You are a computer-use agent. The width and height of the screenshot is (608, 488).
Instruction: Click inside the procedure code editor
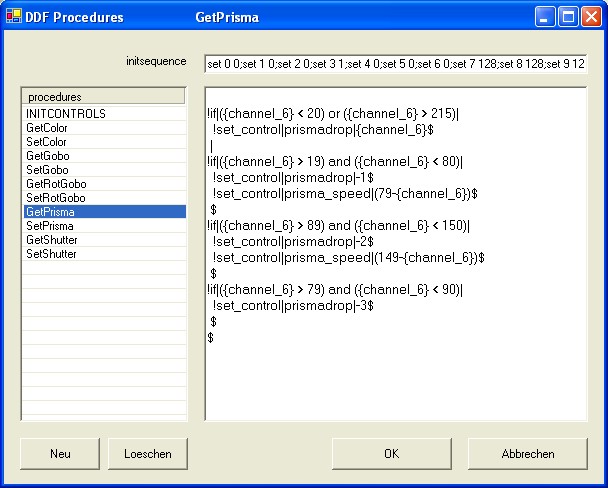[395, 380]
